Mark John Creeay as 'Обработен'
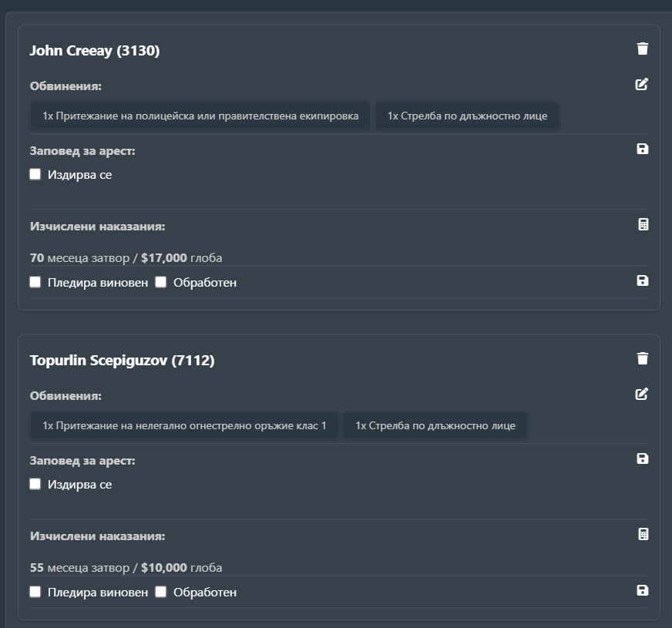The height and width of the screenshot is (628, 672). tap(161, 282)
